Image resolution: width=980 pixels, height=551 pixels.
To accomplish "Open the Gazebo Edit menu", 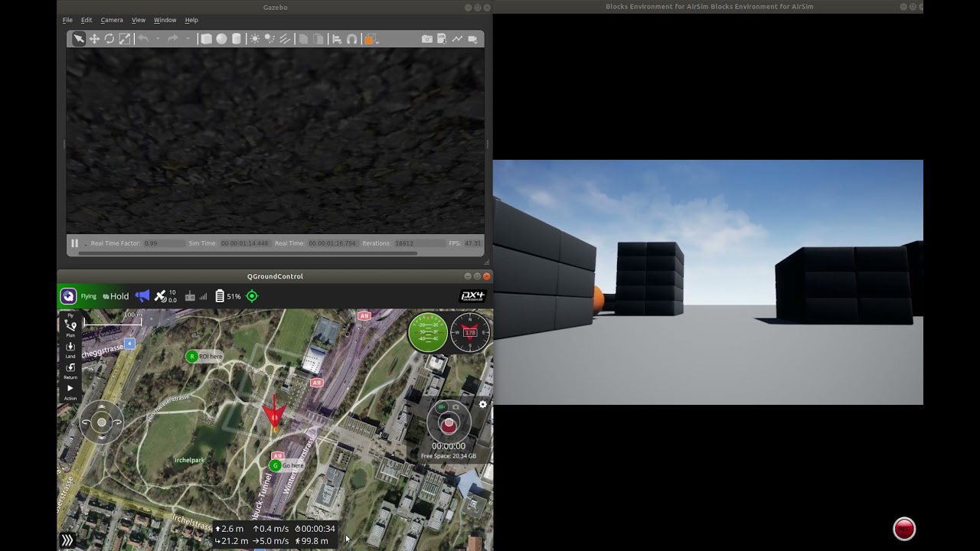I will [87, 20].
